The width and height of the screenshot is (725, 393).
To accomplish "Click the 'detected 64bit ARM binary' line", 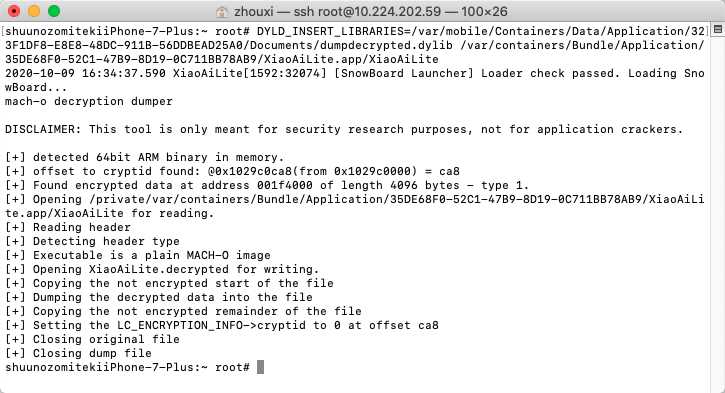I will point(144,157).
